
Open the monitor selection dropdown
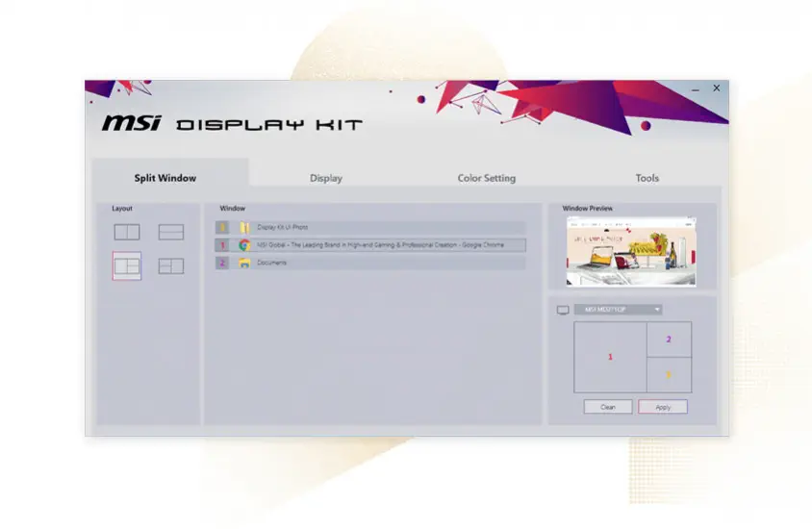[x=619, y=310]
